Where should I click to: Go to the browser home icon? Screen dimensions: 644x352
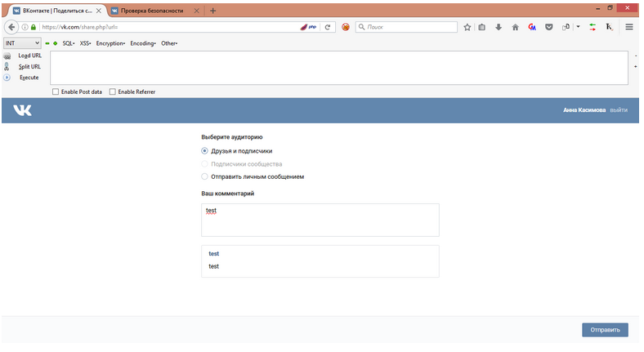[x=515, y=27]
